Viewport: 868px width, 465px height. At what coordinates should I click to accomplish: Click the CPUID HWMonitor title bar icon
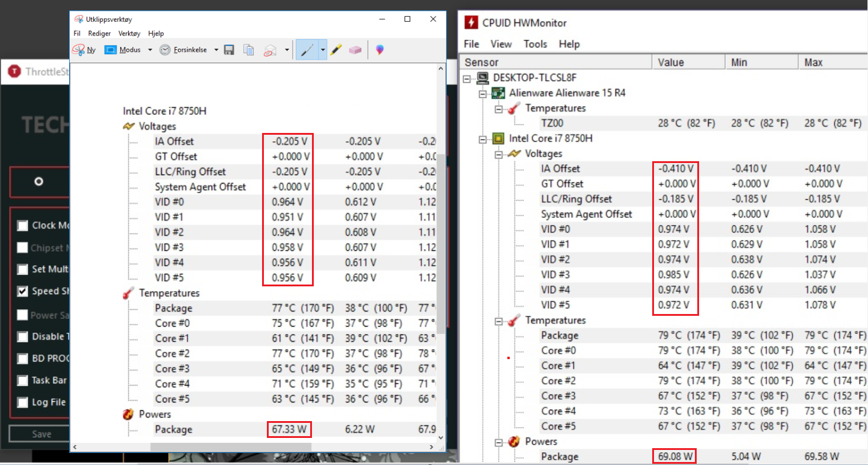472,23
